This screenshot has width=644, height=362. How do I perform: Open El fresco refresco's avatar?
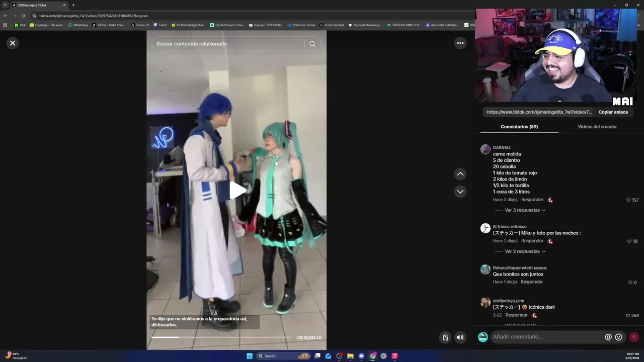pyautogui.click(x=486, y=228)
